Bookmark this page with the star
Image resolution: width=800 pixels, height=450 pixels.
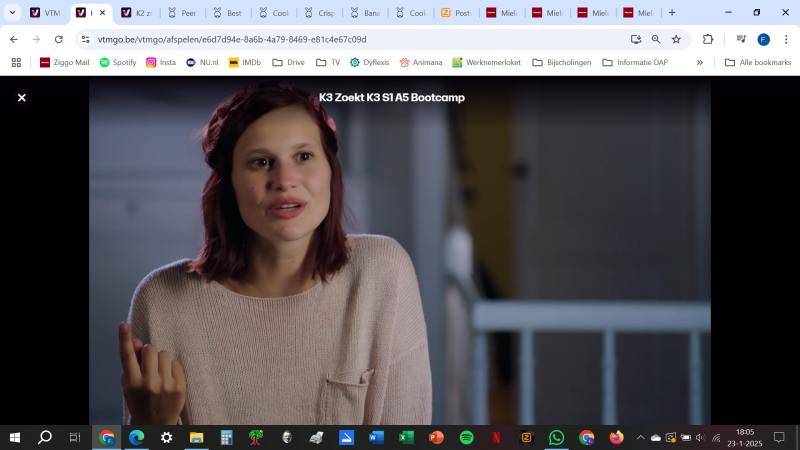click(x=676, y=39)
